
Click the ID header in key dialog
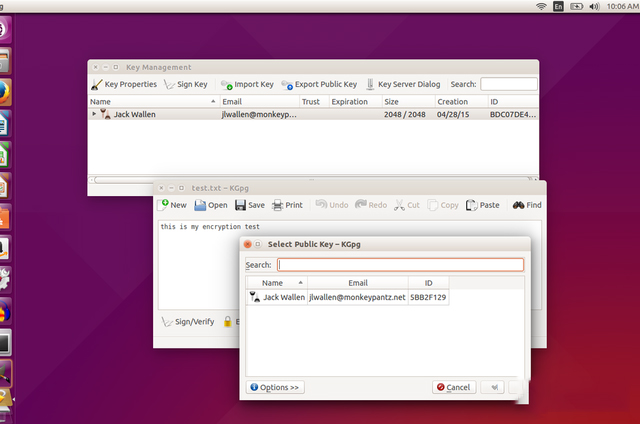[429, 283]
